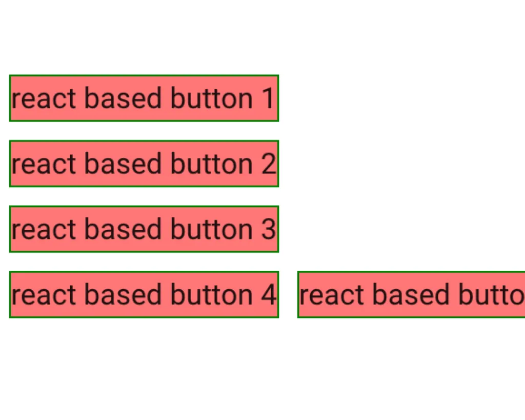This screenshot has height=420, width=525.
Task: Choose the clipped button at the right edge
Action: (x=411, y=294)
